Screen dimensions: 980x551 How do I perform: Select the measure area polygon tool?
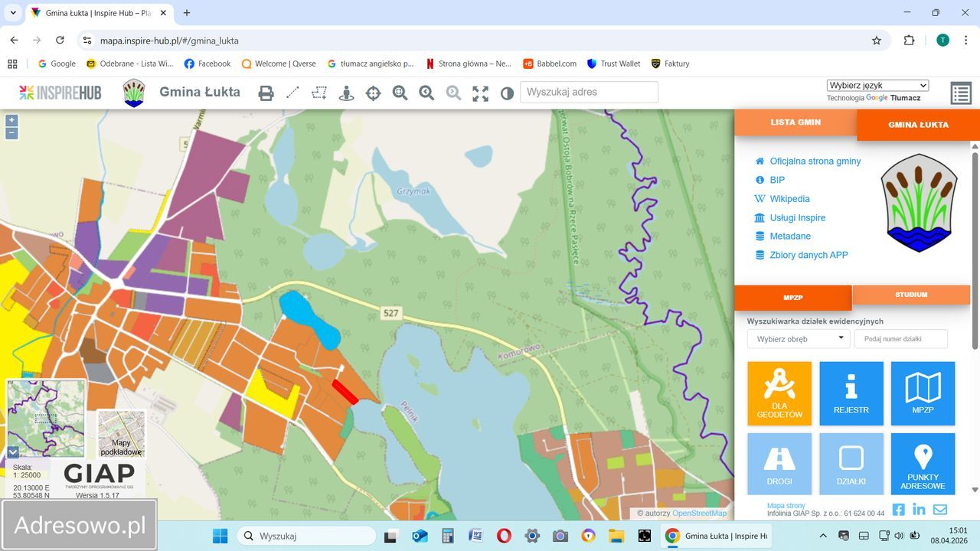click(x=319, y=93)
